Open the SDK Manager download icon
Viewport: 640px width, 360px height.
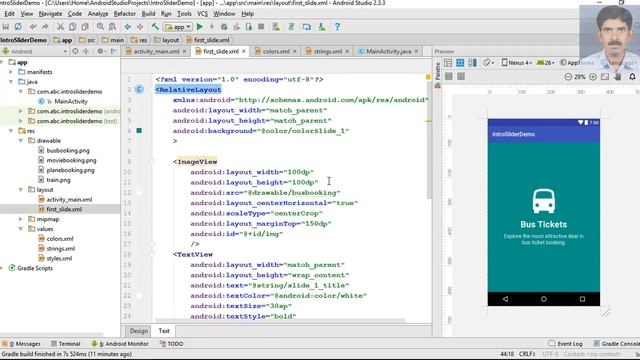(x=322, y=27)
